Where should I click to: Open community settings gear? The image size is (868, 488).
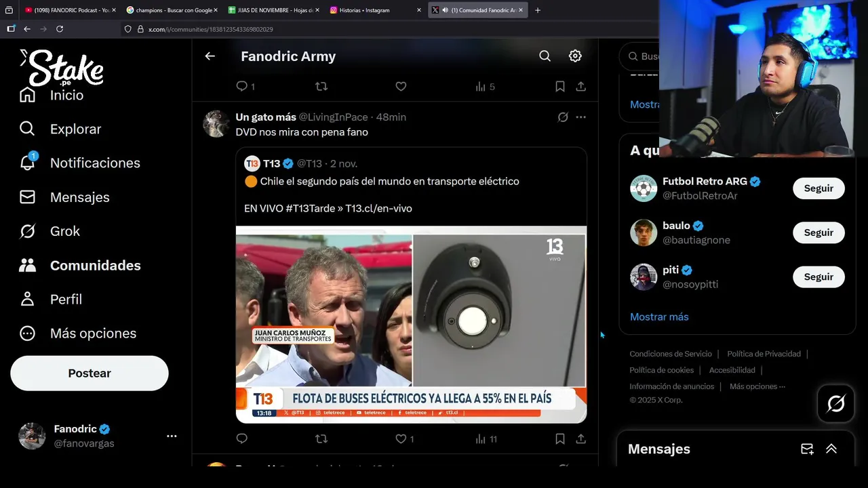point(575,56)
